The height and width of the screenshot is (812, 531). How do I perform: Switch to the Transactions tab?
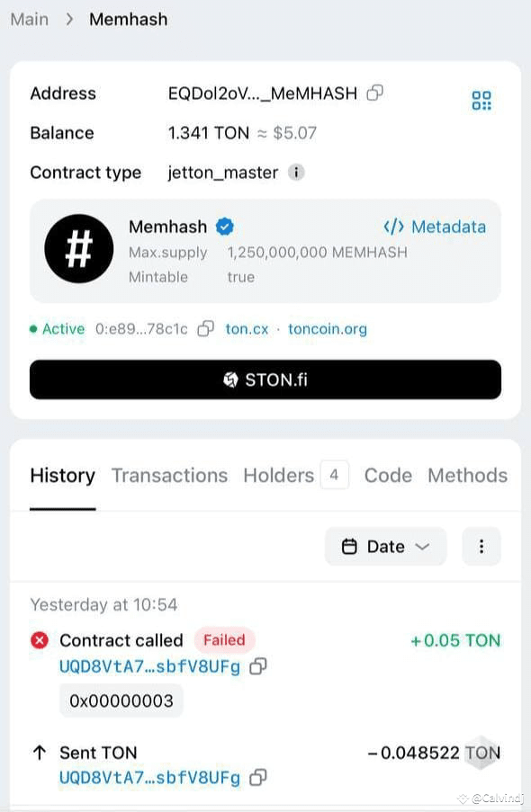coord(169,476)
